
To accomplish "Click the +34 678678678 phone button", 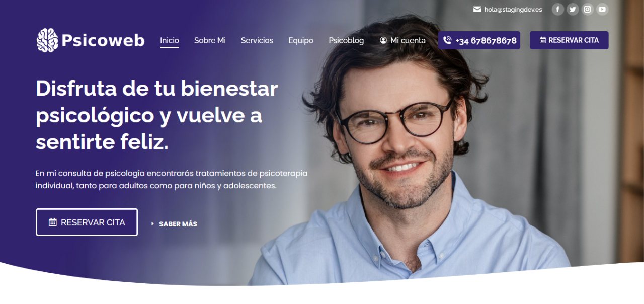I will tap(479, 40).
